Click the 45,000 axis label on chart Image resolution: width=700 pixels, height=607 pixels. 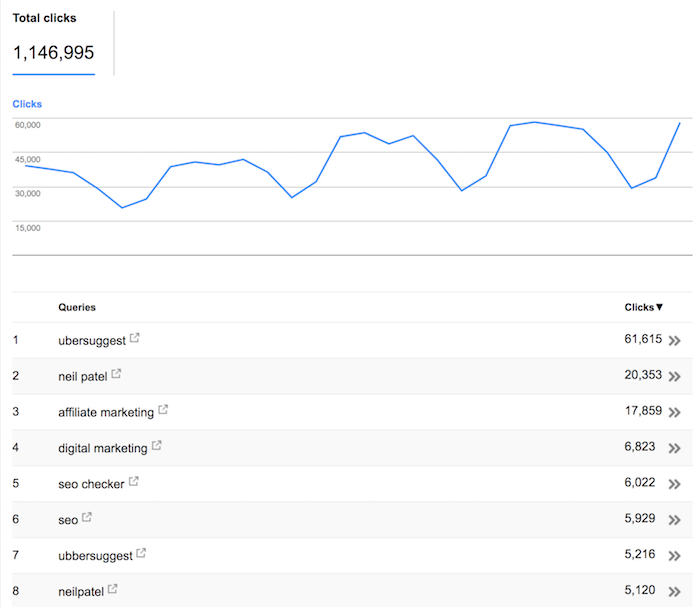click(x=28, y=159)
